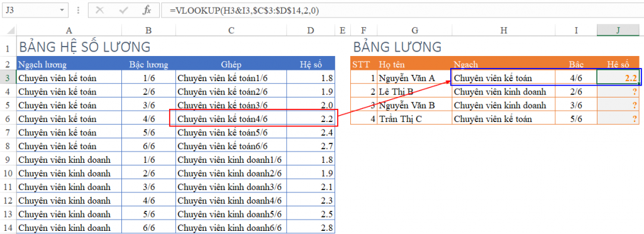Select the Ghép header cell
Screen dimensions: 644x234
231,64
